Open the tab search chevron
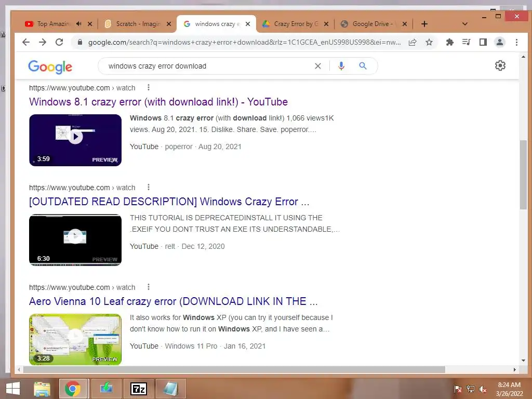532x399 pixels. click(465, 24)
